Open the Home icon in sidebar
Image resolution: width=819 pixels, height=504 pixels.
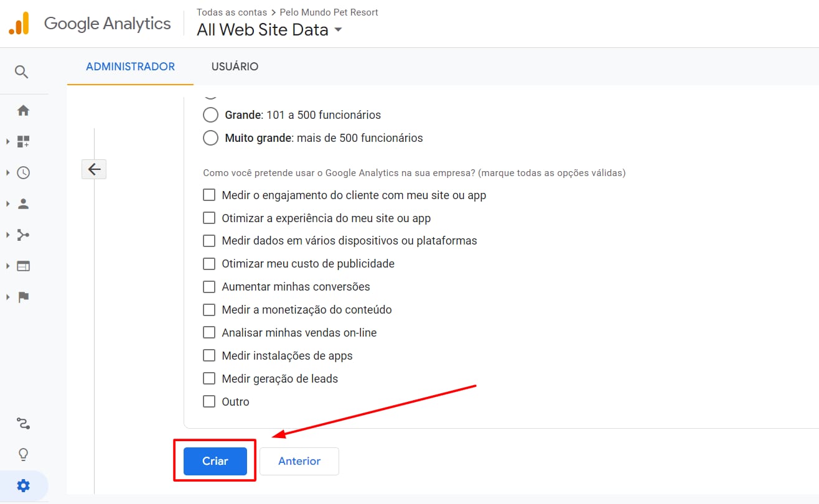[x=23, y=111]
